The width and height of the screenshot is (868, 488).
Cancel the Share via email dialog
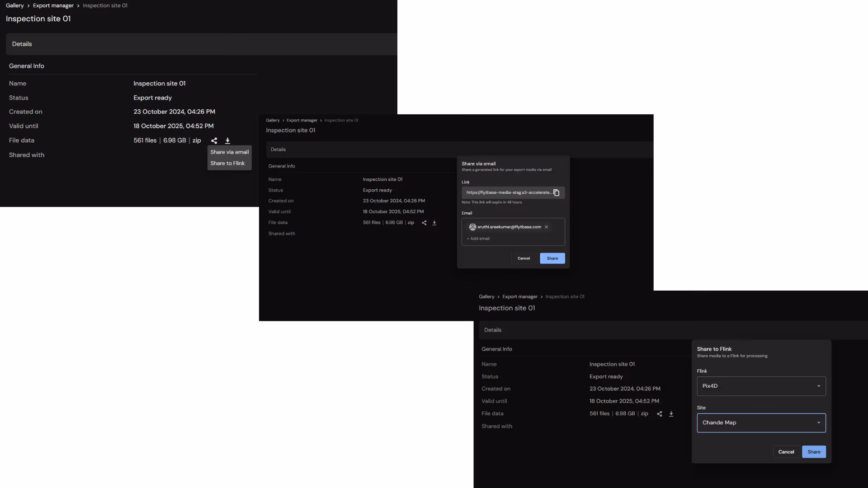[524, 258]
